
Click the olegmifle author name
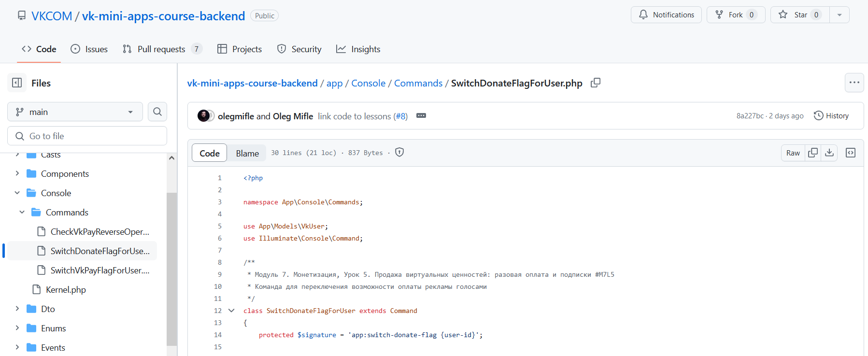[236, 116]
